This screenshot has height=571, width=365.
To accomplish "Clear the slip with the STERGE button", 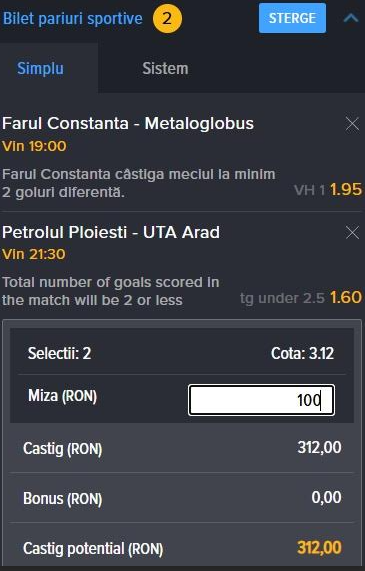I will tap(292, 18).
